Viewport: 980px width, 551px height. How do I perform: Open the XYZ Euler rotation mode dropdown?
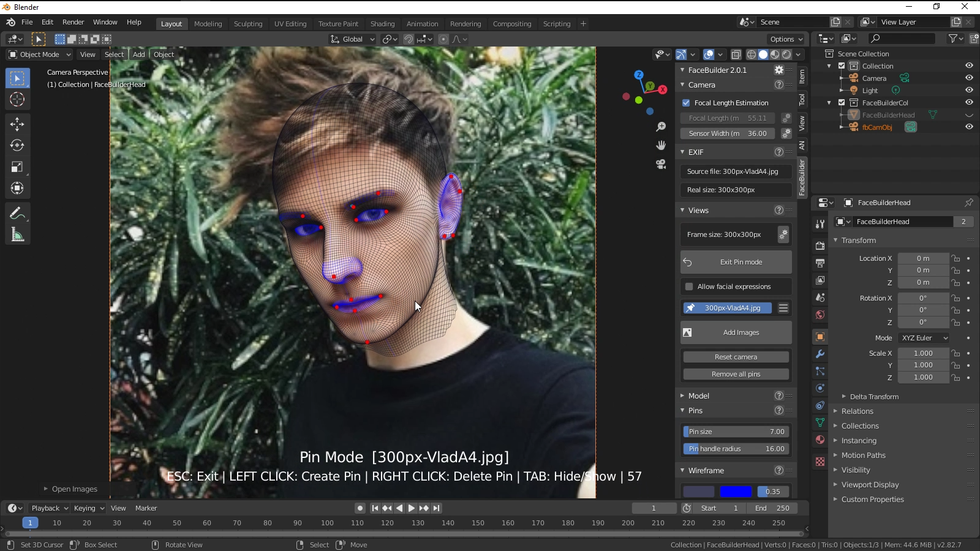(924, 338)
